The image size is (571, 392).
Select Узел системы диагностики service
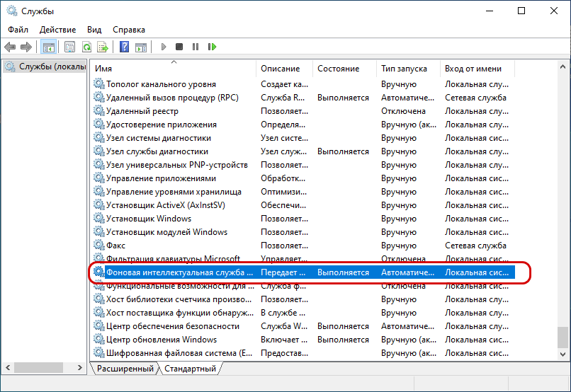click(x=303, y=138)
